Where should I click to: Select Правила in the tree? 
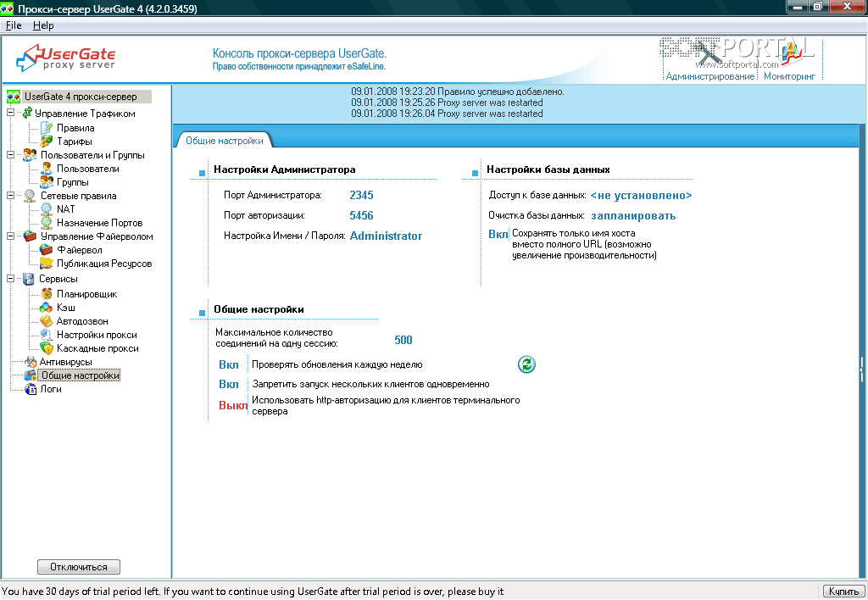point(75,128)
